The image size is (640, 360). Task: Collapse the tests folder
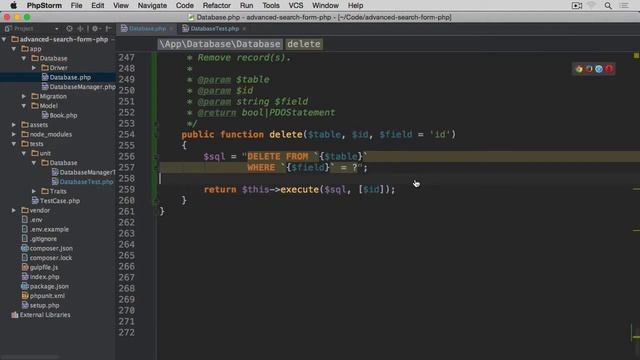(14, 144)
